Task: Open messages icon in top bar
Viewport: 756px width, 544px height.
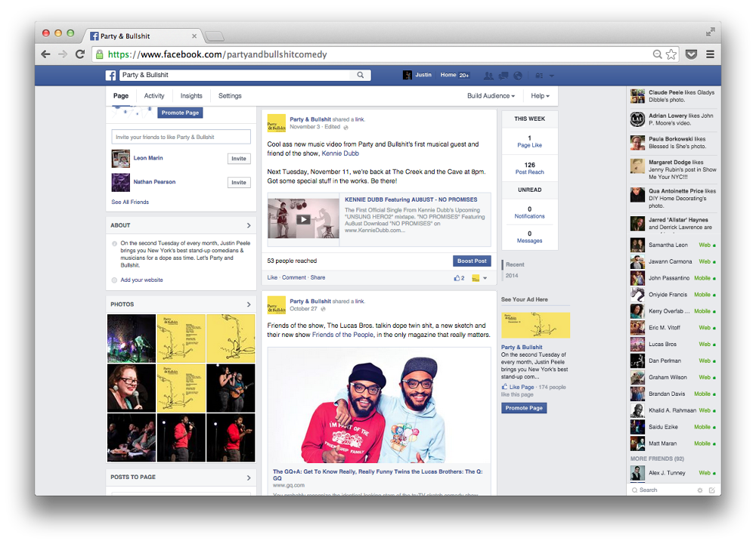Action: [x=503, y=76]
